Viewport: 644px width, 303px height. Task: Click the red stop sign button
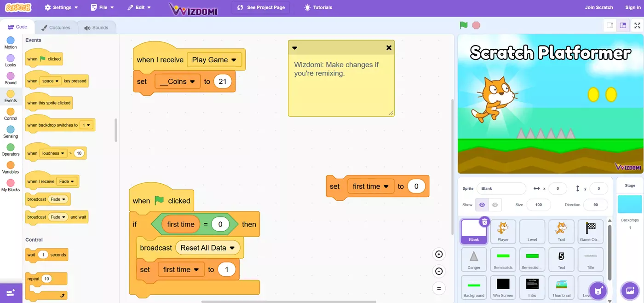point(476,25)
